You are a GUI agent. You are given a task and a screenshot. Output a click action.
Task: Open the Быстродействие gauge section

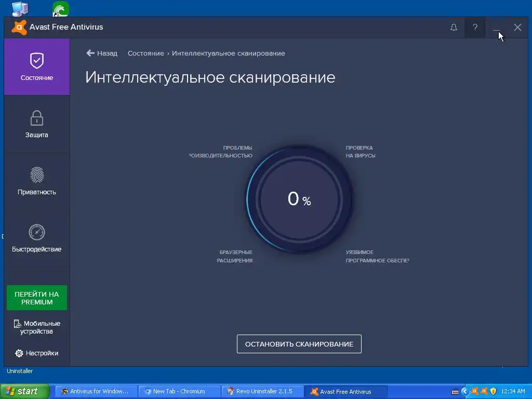[37, 238]
